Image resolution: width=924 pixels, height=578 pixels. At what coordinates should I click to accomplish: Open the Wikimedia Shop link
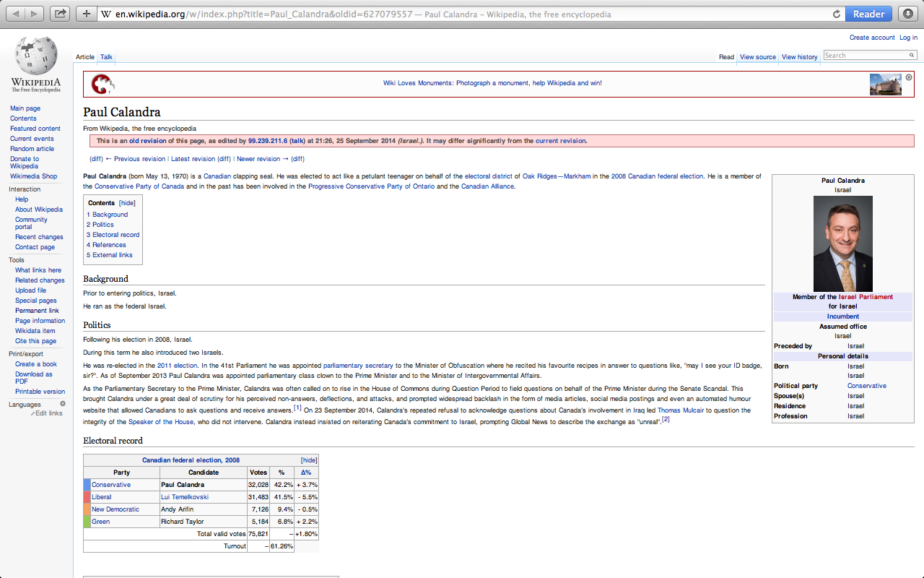pos(33,176)
